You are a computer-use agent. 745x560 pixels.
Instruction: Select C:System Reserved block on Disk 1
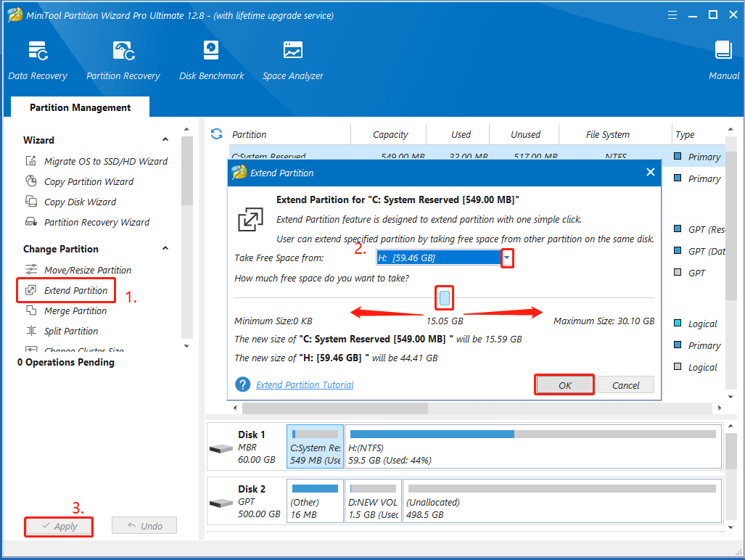315,447
